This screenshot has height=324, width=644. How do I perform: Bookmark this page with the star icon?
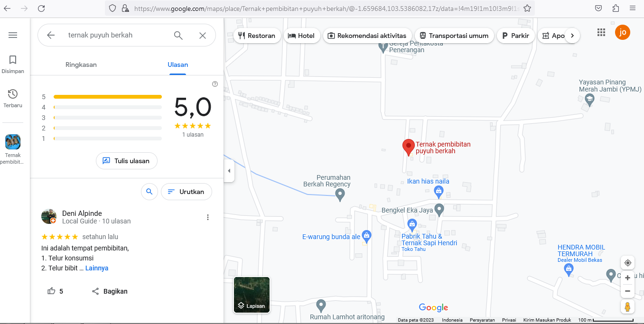click(x=527, y=8)
